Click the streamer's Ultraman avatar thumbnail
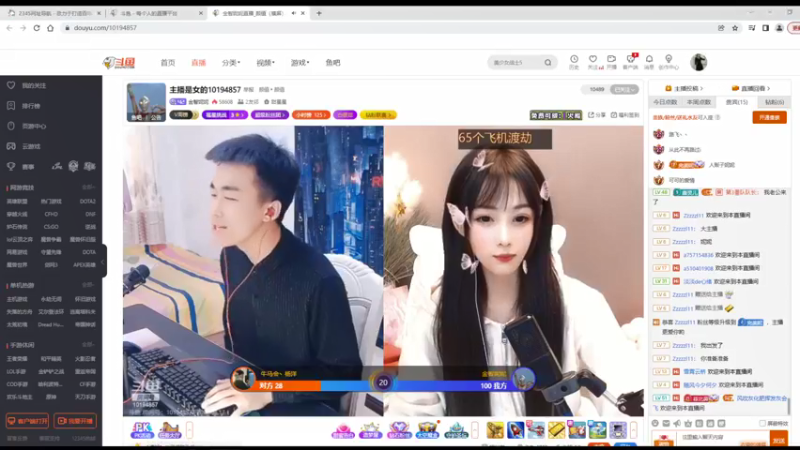 tap(146, 102)
